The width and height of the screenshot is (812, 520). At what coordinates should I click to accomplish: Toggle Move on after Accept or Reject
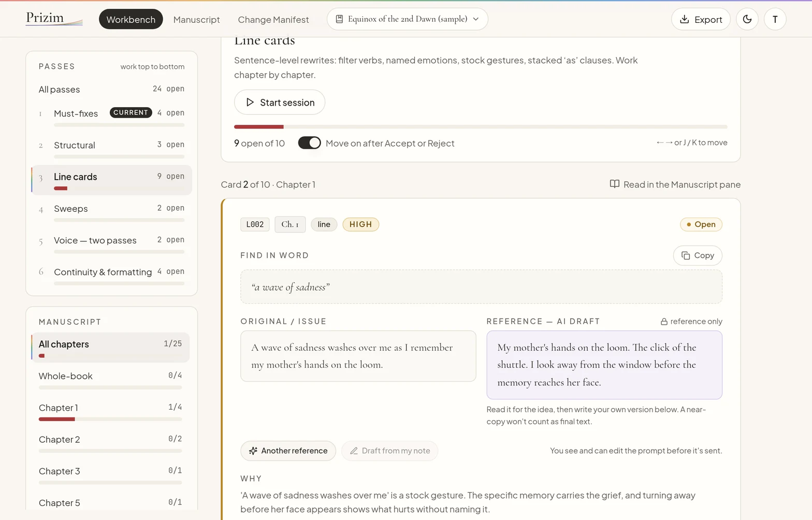pyautogui.click(x=309, y=143)
